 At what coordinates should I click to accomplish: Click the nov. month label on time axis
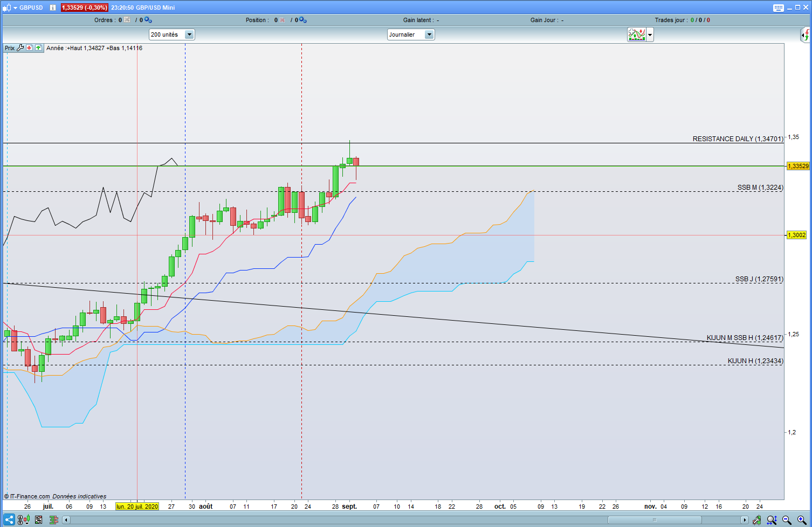pos(651,507)
